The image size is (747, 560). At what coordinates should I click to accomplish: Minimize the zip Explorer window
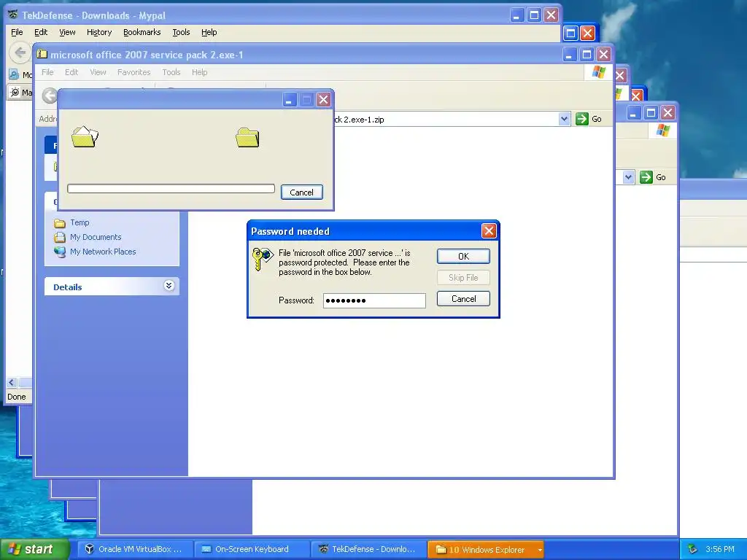[x=569, y=54]
